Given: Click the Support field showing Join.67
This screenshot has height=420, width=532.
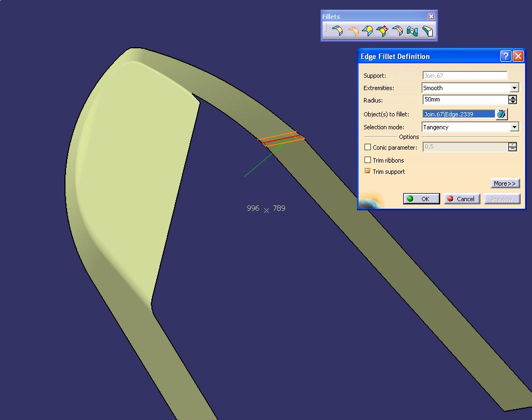Looking at the screenshot, I should 465,76.
